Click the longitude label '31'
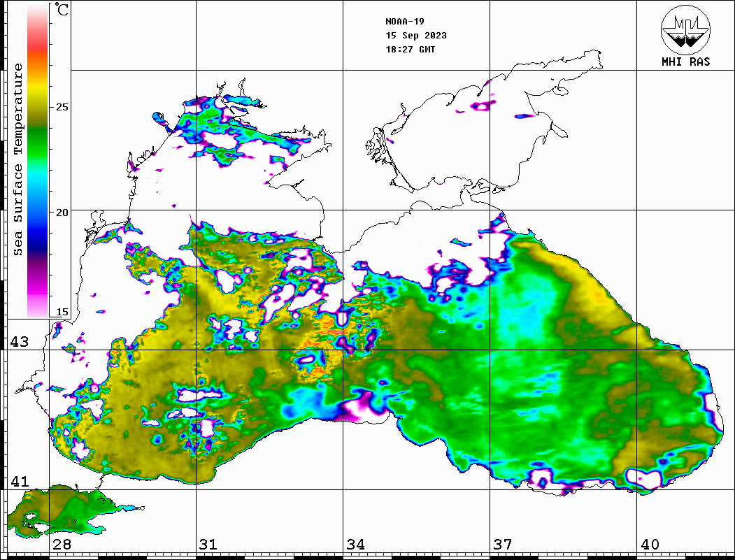The image size is (735, 560). pos(208,545)
